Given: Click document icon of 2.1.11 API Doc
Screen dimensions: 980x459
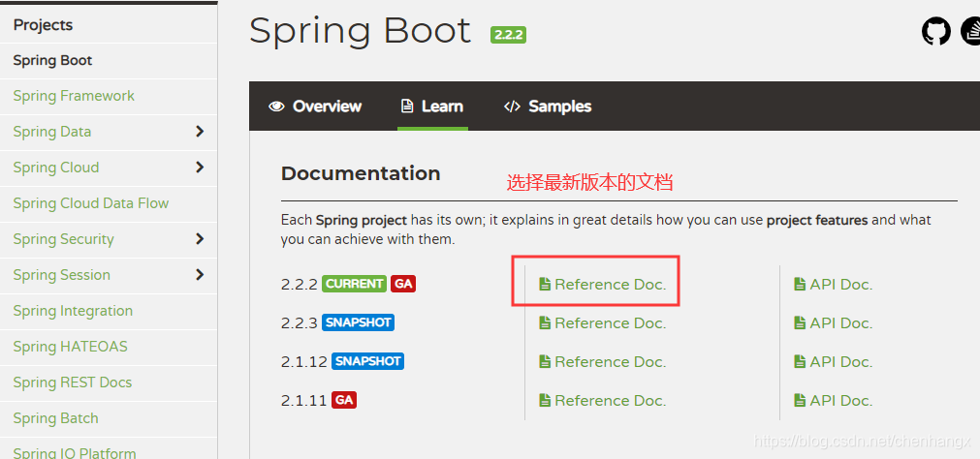Looking at the screenshot, I should tap(800, 400).
